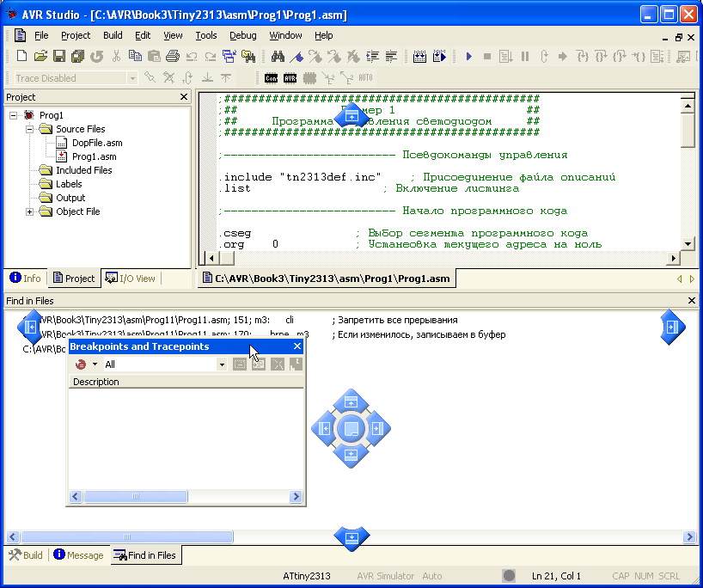
Task: Close the Project panel
Action: pos(183,97)
